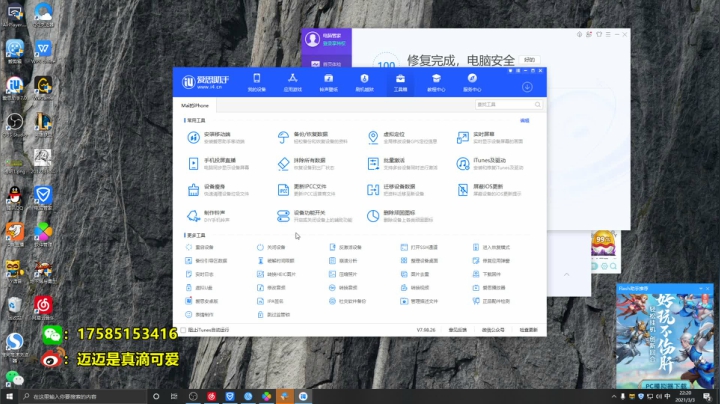Viewport: 720px width, 404px height.
Task: Open 跳过监督锁 skip supervision lock
Action: coord(274,314)
